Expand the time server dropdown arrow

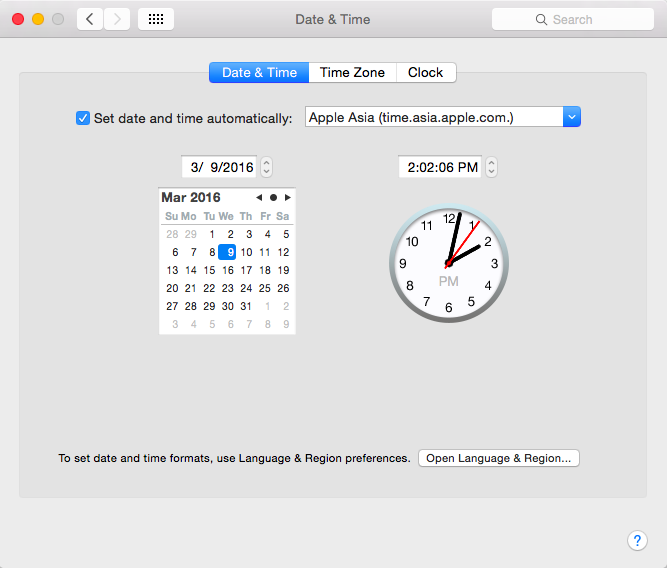pyautogui.click(x=571, y=117)
